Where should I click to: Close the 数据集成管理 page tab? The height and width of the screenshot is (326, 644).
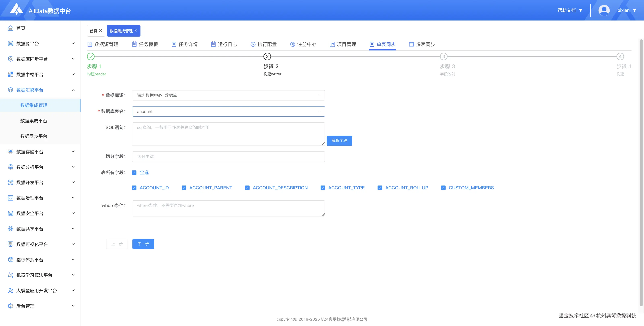click(136, 31)
